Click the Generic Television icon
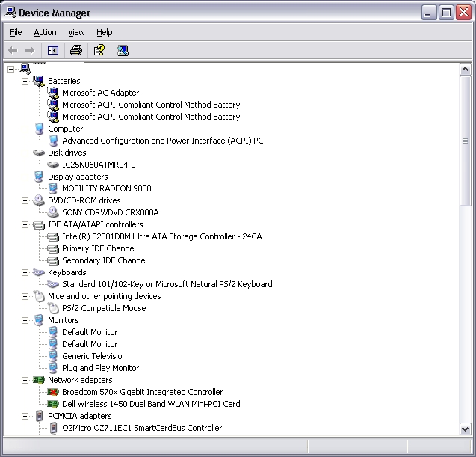 tap(53, 356)
